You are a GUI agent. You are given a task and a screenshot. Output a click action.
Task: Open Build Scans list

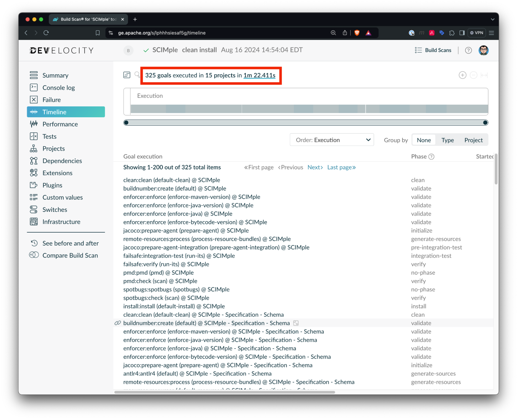(x=433, y=50)
